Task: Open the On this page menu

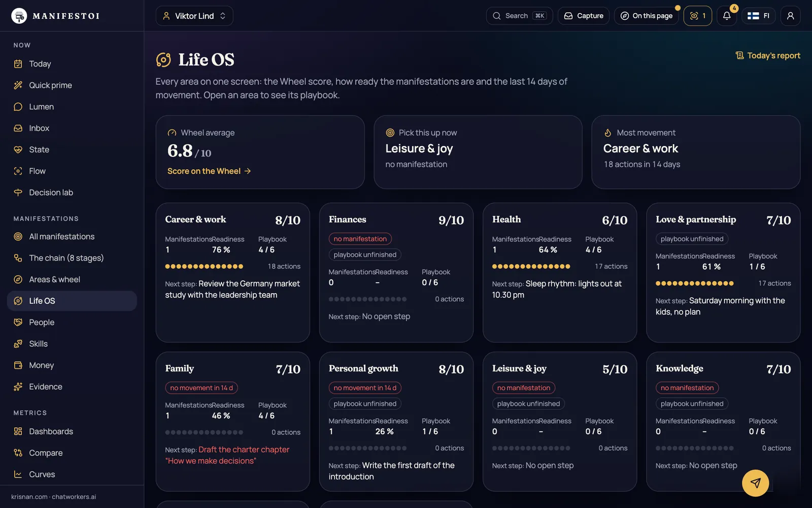Action: tap(646, 16)
